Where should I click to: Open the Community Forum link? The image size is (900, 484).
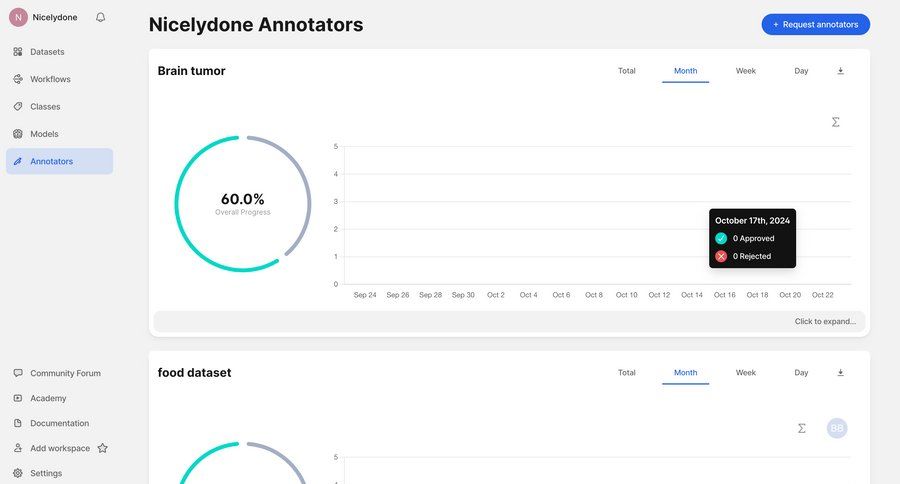point(65,373)
